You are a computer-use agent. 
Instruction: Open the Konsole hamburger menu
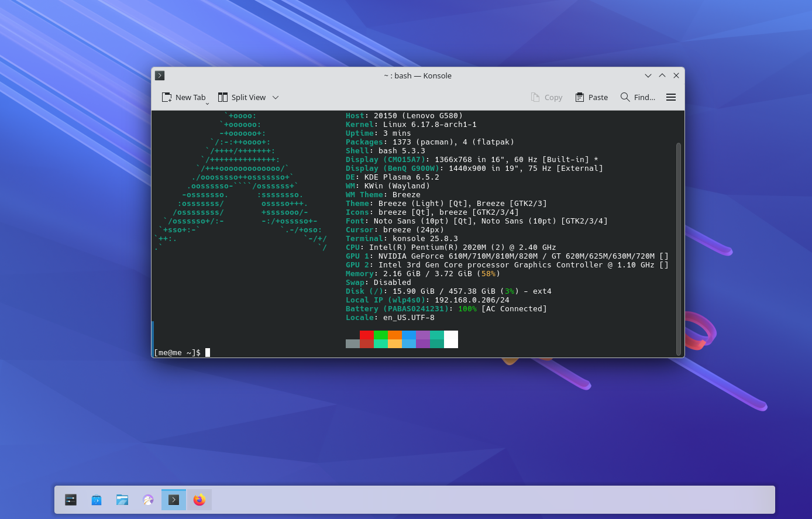[x=671, y=97]
